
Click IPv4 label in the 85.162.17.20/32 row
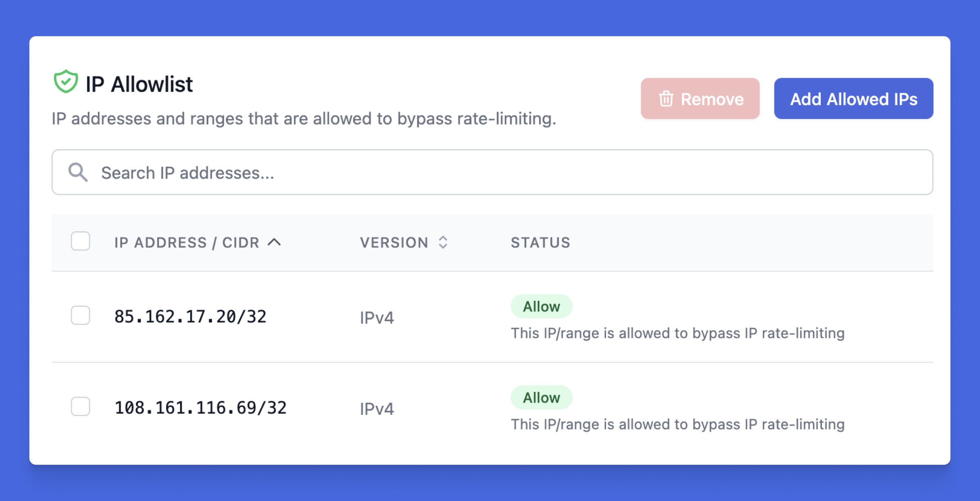[376, 318]
